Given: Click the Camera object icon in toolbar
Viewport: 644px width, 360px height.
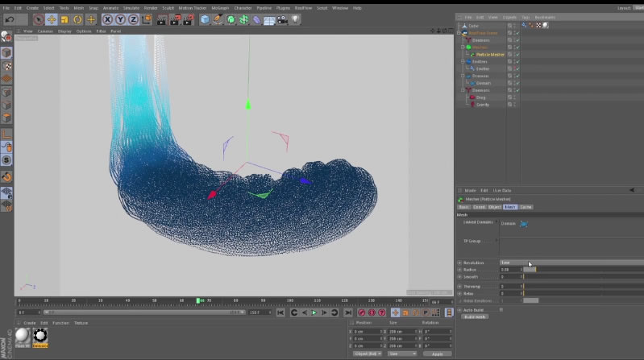Looking at the screenshot, I should [282, 19].
